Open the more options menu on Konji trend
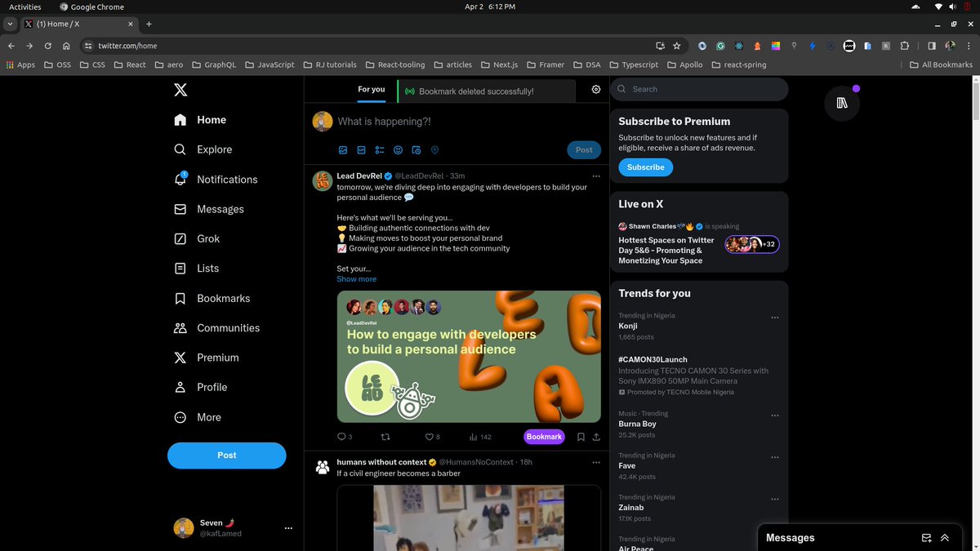This screenshot has height=551, width=980. [x=774, y=317]
